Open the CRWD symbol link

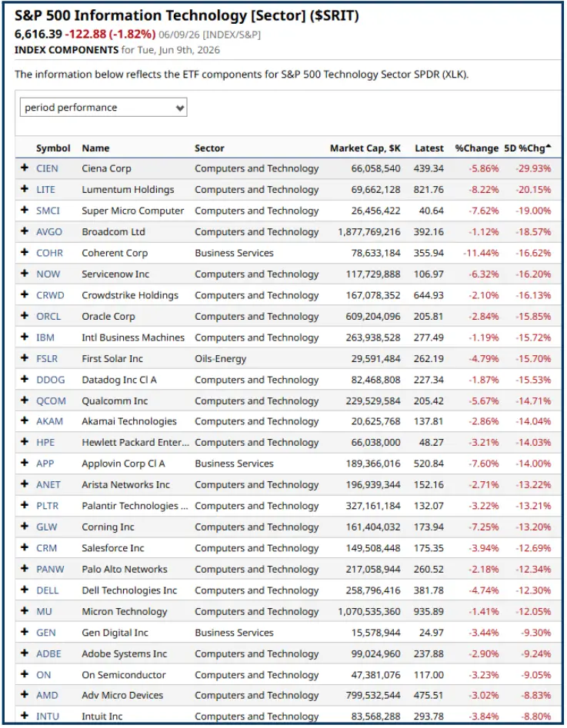(50, 295)
